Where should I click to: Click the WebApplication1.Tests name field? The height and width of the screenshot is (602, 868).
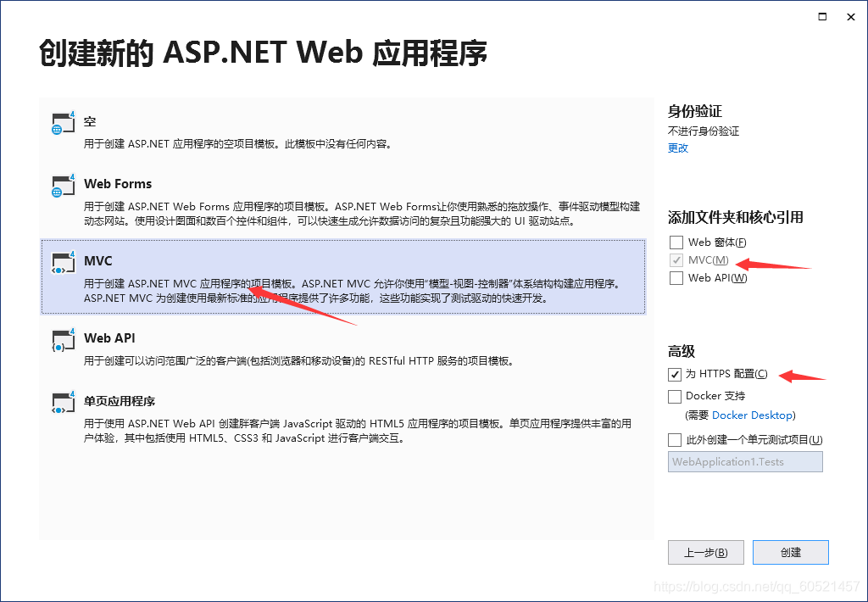click(745, 462)
